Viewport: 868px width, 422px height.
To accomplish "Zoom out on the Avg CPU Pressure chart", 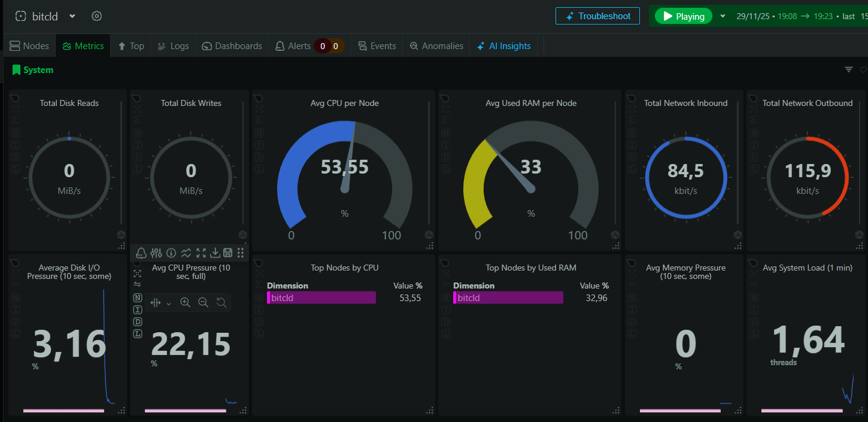I will [204, 303].
